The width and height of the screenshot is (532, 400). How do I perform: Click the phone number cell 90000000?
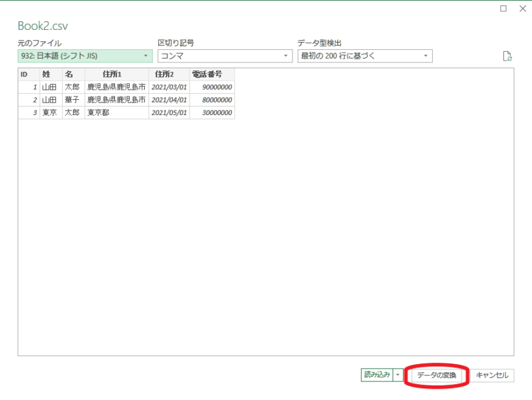point(211,87)
